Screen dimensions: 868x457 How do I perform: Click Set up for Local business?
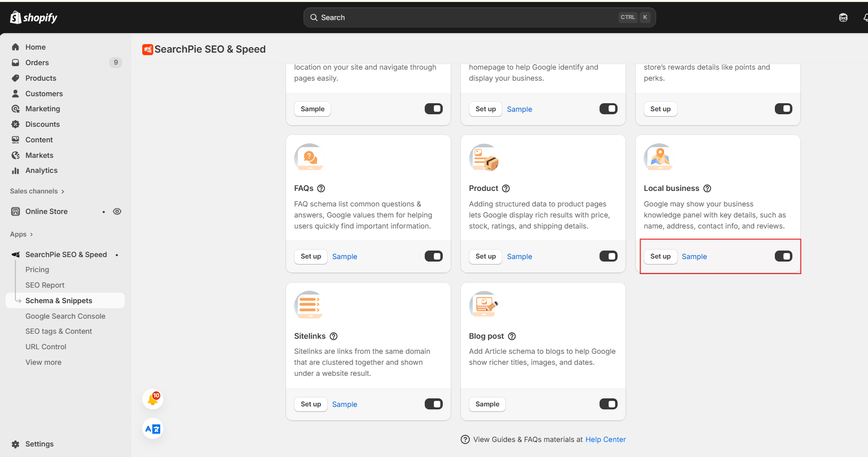660,257
